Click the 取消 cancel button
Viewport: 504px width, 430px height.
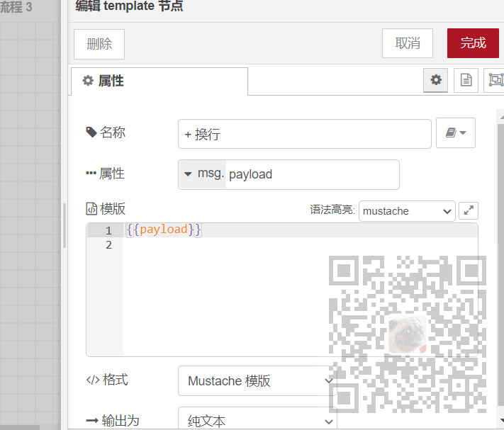[x=408, y=43]
